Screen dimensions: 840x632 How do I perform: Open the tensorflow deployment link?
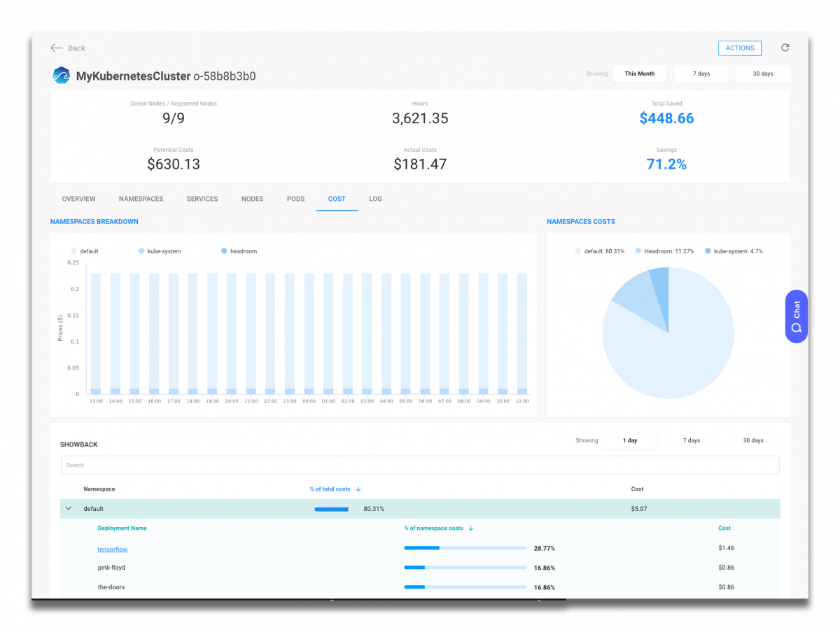click(x=112, y=549)
